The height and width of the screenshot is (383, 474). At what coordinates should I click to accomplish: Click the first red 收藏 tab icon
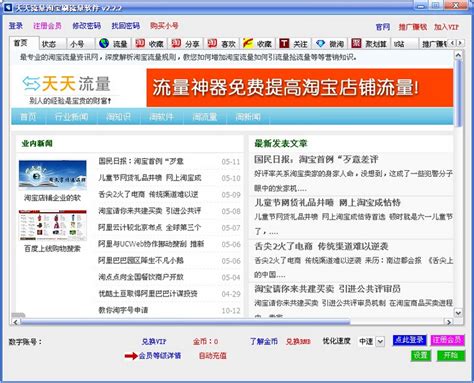pyautogui.click(x=140, y=43)
